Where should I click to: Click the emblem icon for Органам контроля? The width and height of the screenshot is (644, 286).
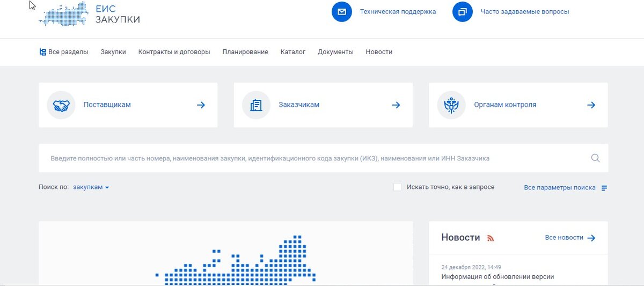tap(451, 105)
